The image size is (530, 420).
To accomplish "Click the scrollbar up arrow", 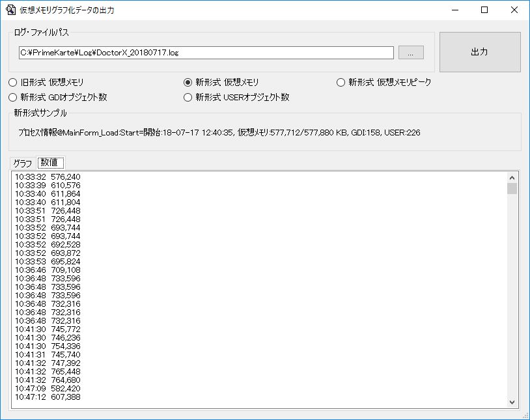I will (512, 178).
